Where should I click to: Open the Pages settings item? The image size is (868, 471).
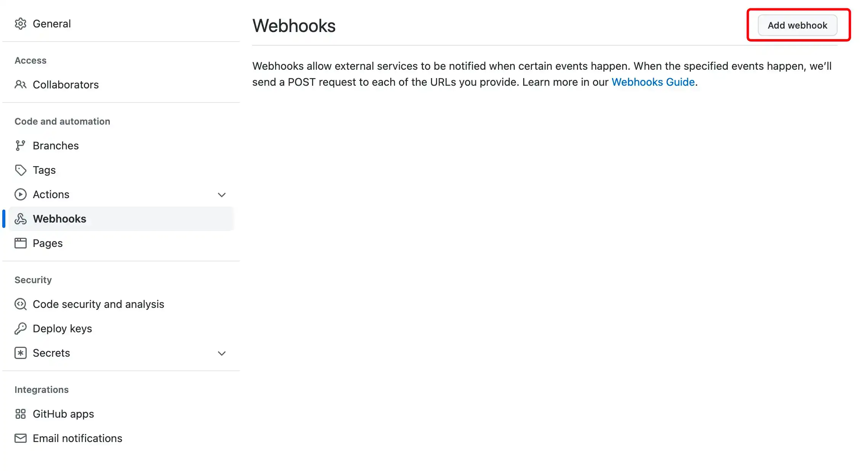point(121,243)
